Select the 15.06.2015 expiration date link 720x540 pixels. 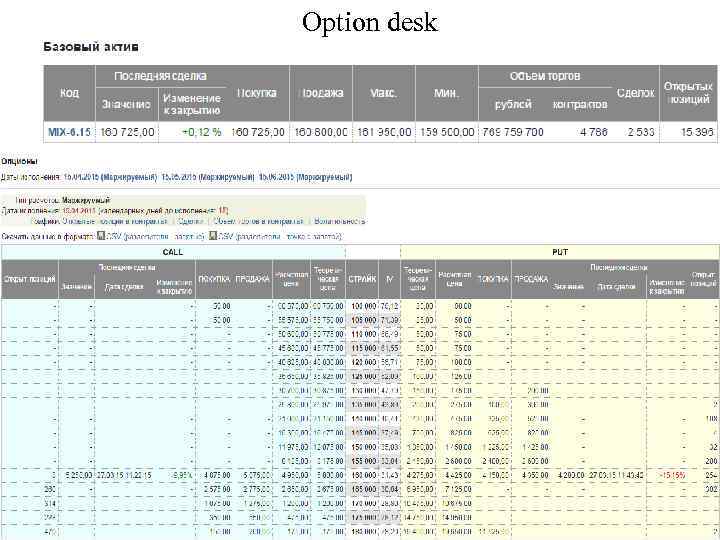[x=305, y=177]
